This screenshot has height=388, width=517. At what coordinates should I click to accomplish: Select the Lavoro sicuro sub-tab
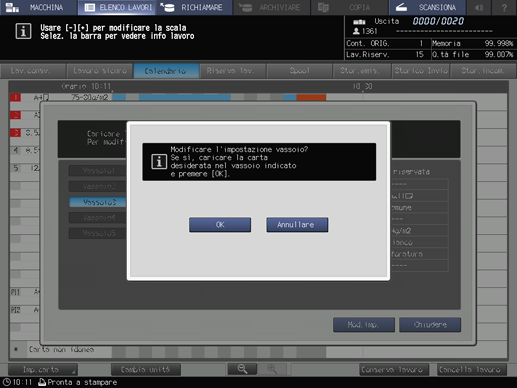click(x=100, y=71)
